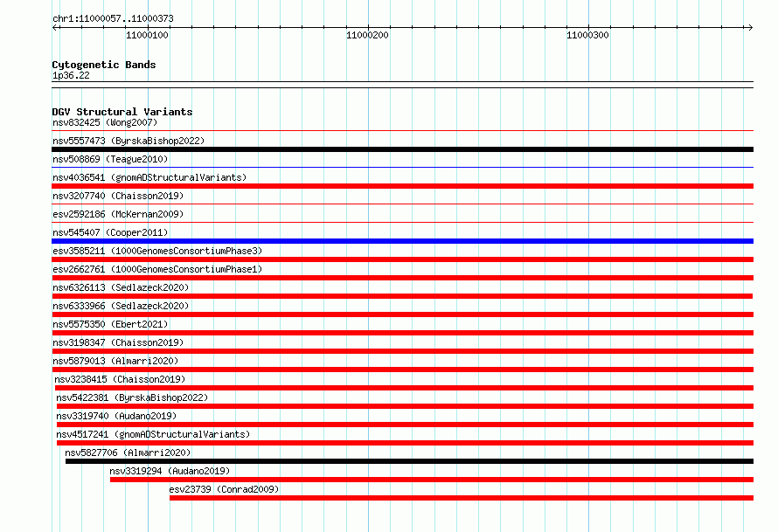The height and width of the screenshot is (532, 778).
Task: Click the 1p36.22 band label
Action: (x=71, y=75)
